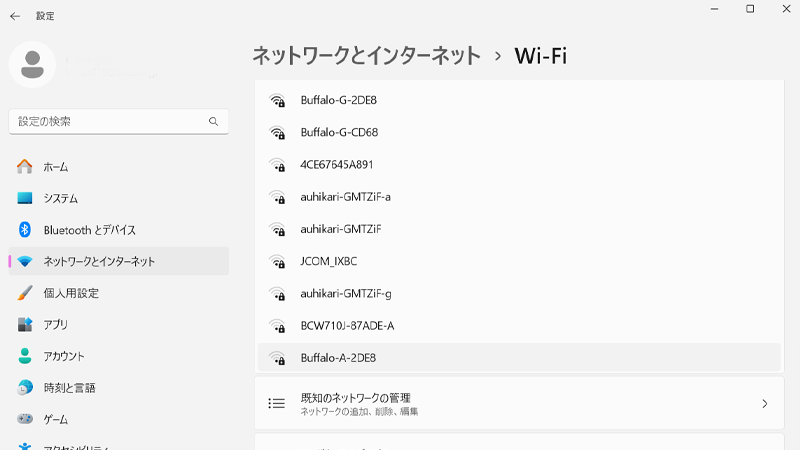The height and width of the screenshot is (450, 800).
Task: Click the システム monitor icon
Action: tap(24, 198)
